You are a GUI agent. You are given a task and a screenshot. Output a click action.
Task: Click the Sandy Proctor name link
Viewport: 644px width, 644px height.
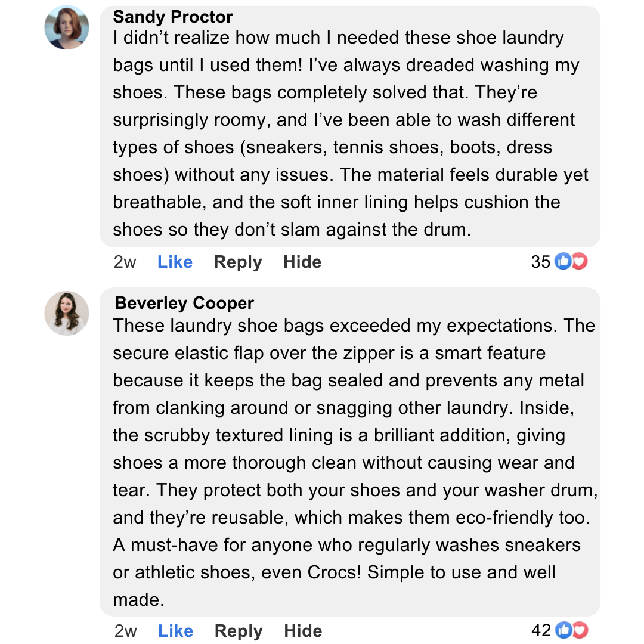click(173, 17)
